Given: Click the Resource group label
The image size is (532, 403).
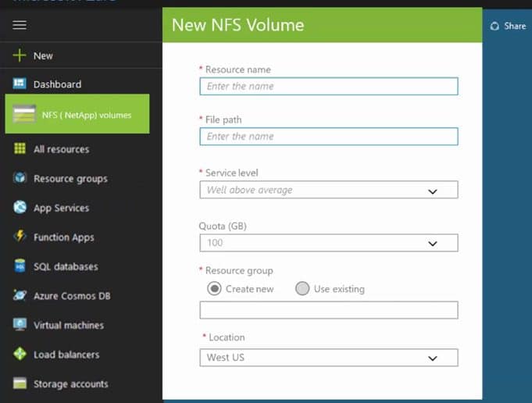Looking at the screenshot, I should 239,271.
